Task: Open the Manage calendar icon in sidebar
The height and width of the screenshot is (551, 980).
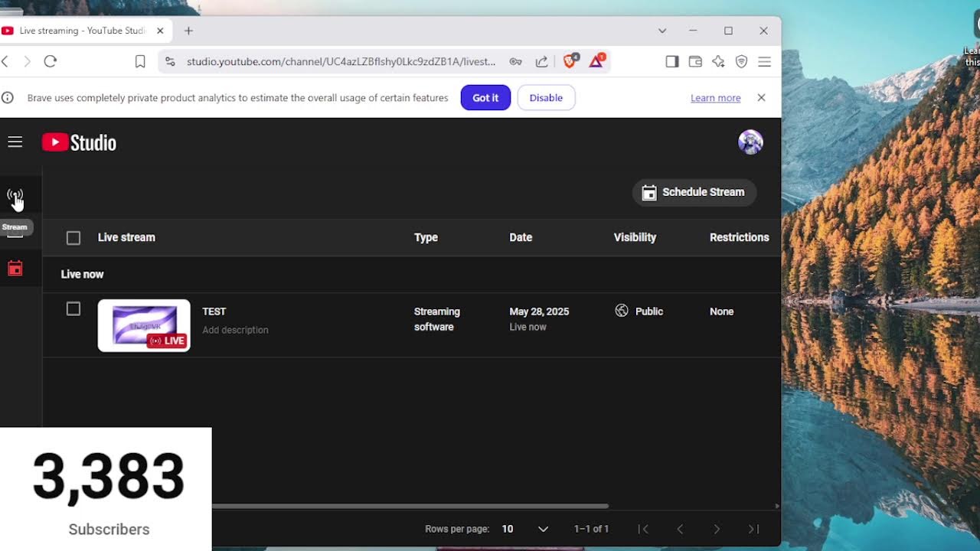Action: click(x=15, y=269)
